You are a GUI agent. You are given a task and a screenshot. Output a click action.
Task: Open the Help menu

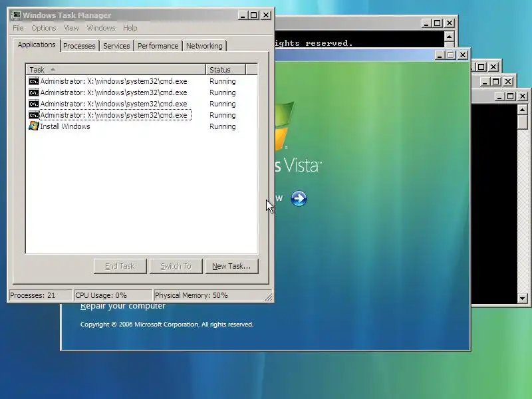[x=130, y=28]
